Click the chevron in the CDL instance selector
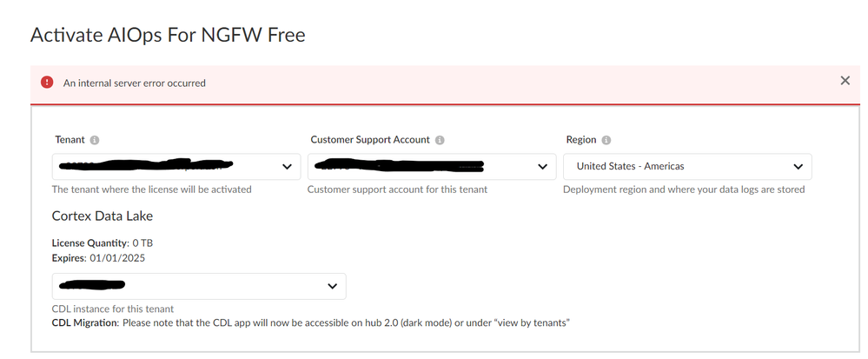This screenshot has width=868, height=359. click(x=332, y=286)
